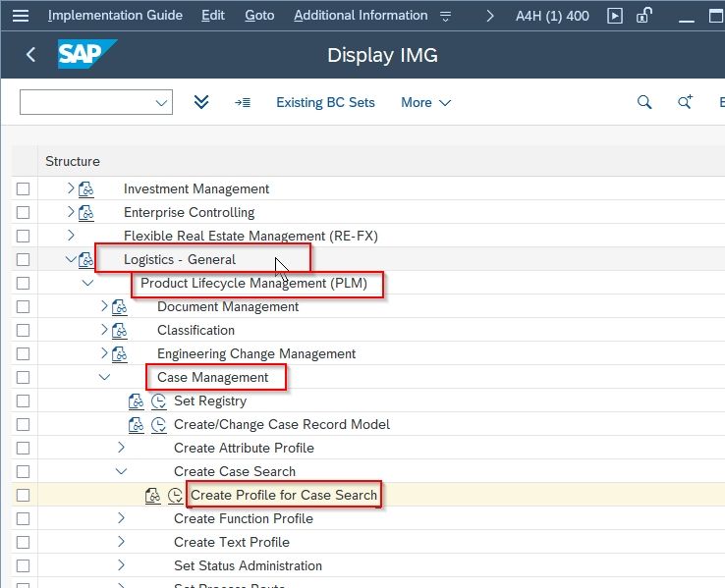Click the Find magnifier icon

tap(644, 102)
